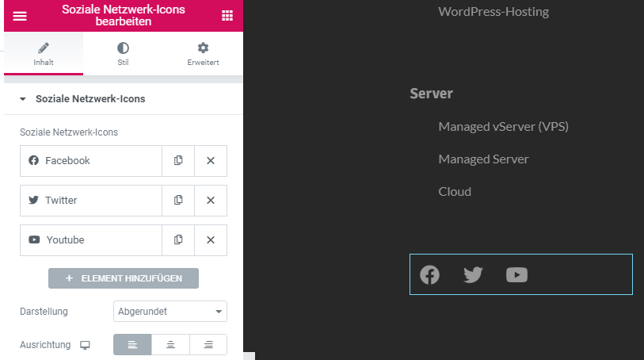The width and height of the screenshot is (644, 360).
Task: Click the Facebook icon in preview
Action: point(429,274)
